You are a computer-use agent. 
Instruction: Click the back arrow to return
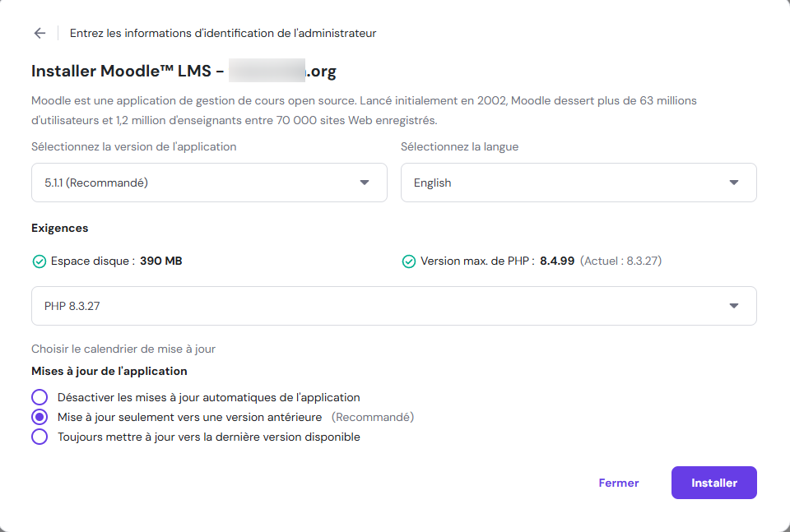39,33
